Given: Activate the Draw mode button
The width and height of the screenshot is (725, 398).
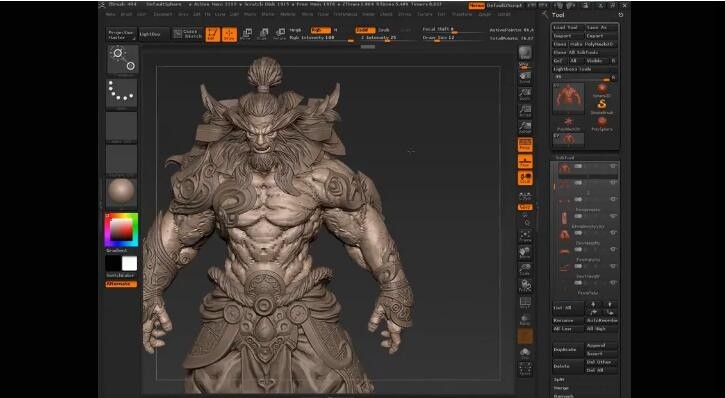Looking at the screenshot, I should tap(229, 35).
